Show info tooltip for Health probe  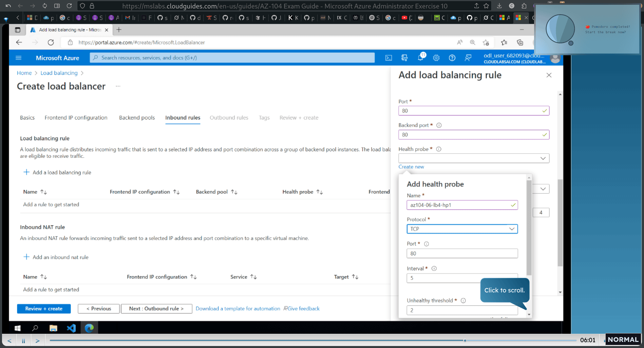click(438, 149)
